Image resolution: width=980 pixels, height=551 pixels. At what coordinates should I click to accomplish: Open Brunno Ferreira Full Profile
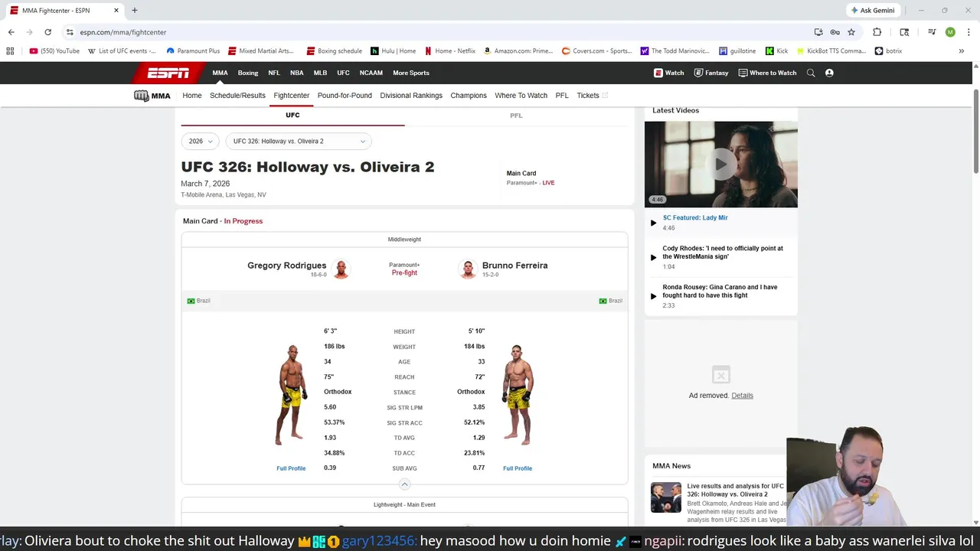pyautogui.click(x=518, y=468)
